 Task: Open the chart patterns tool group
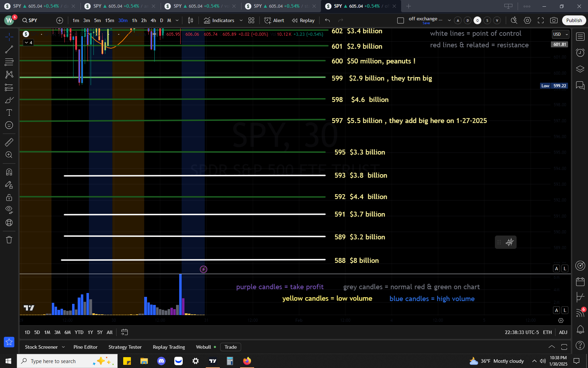9,75
